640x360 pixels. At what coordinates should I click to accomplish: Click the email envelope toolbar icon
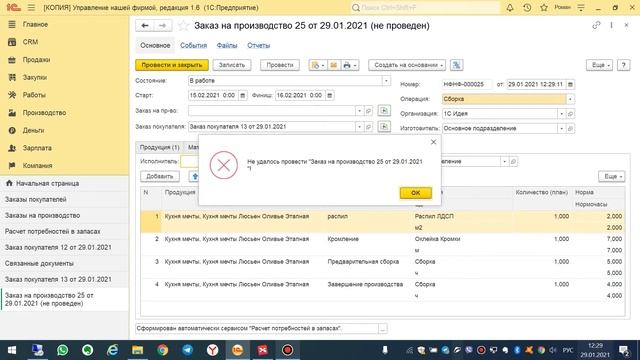[x=333, y=65]
